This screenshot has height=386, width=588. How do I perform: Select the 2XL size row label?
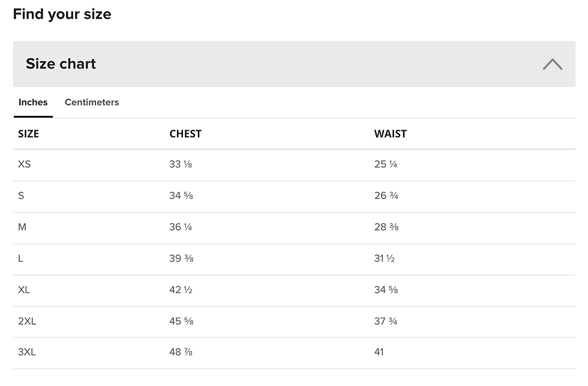27,322
